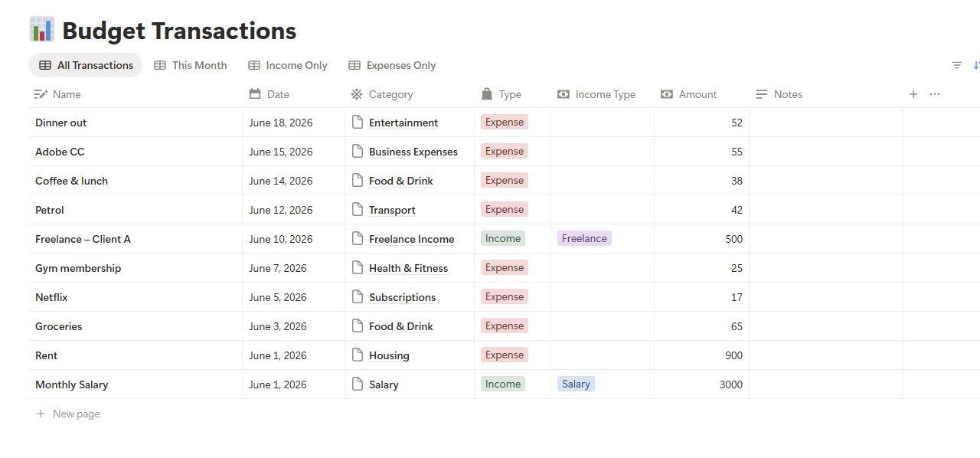This screenshot has width=980, height=458.
Task: Click the page icon next to Freelance Income
Action: click(357, 238)
